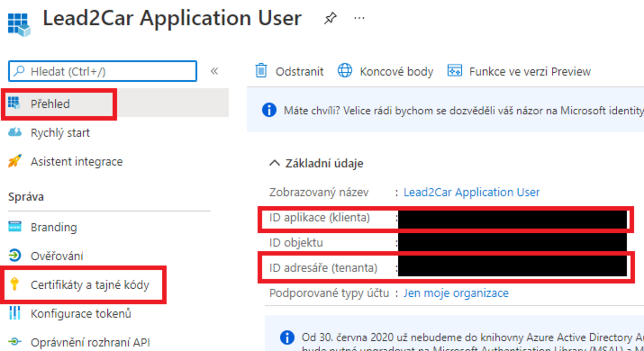Viewport: 644px width, 351px height.
Task: Open the Jen moje organizace link
Action: pos(456,293)
